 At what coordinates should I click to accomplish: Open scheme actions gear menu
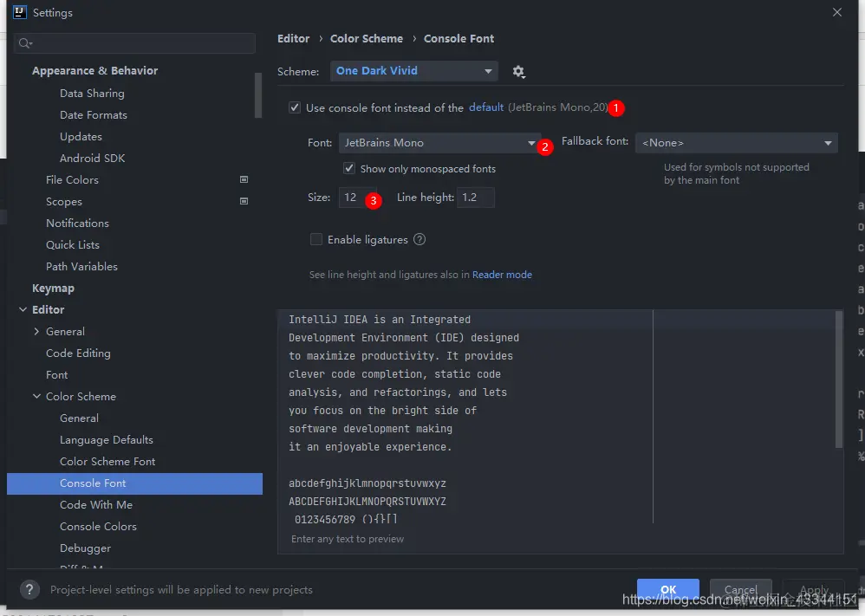tap(518, 72)
